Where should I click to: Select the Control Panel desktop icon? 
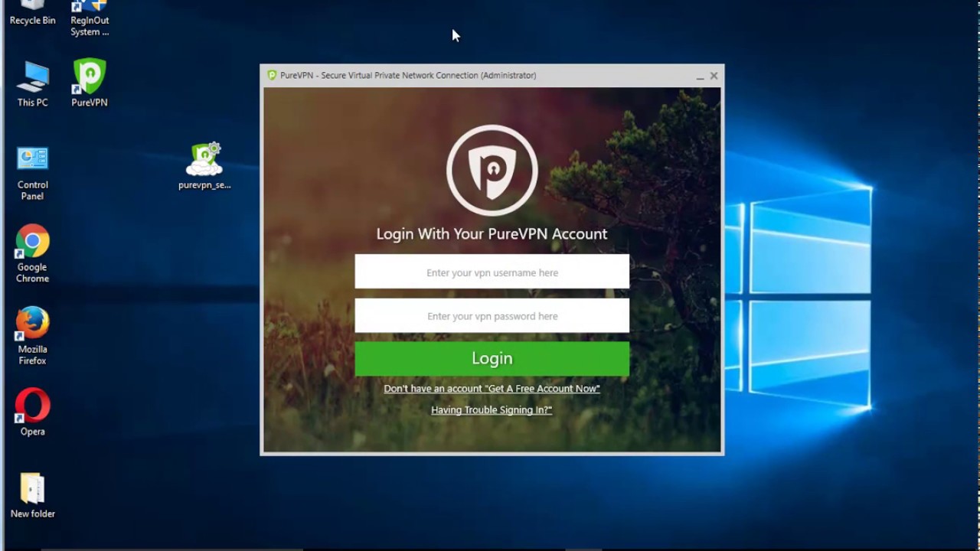point(32,174)
